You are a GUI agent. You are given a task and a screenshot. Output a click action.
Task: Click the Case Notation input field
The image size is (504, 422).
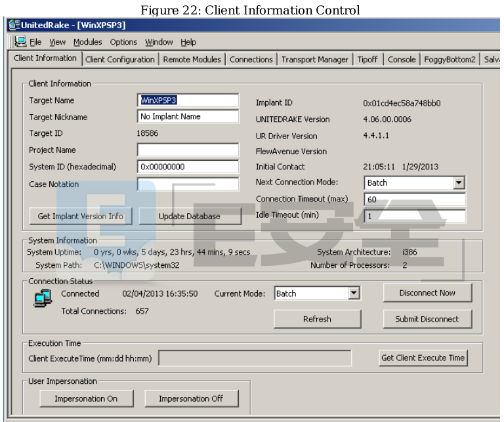coord(188,184)
